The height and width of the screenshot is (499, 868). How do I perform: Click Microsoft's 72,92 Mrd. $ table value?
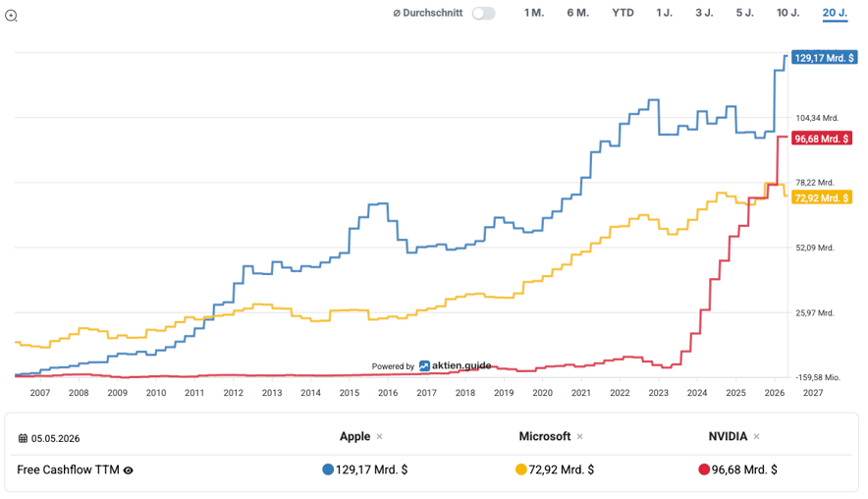[562, 470]
